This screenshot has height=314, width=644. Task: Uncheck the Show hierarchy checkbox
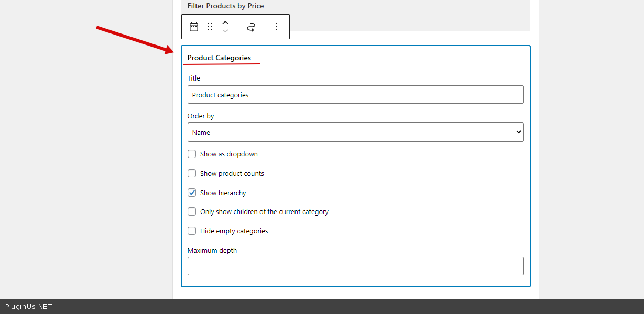(x=192, y=193)
